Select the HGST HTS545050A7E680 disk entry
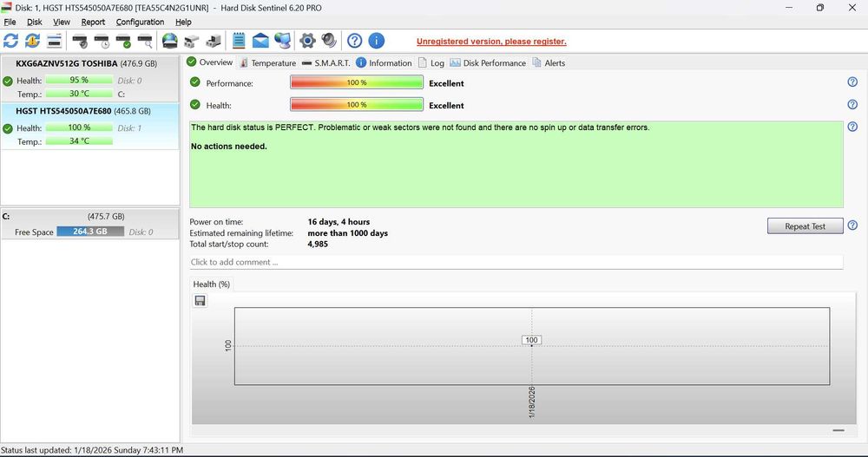The height and width of the screenshot is (457, 868). click(x=89, y=126)
